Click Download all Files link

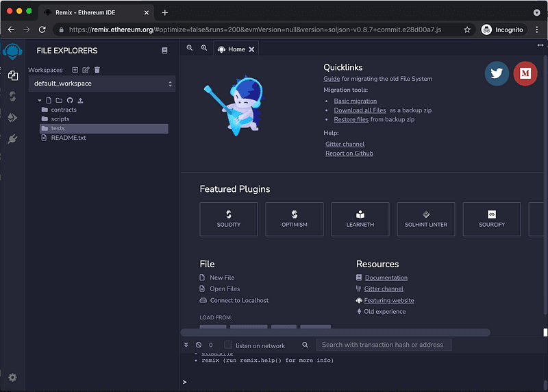tap(360, 110)
